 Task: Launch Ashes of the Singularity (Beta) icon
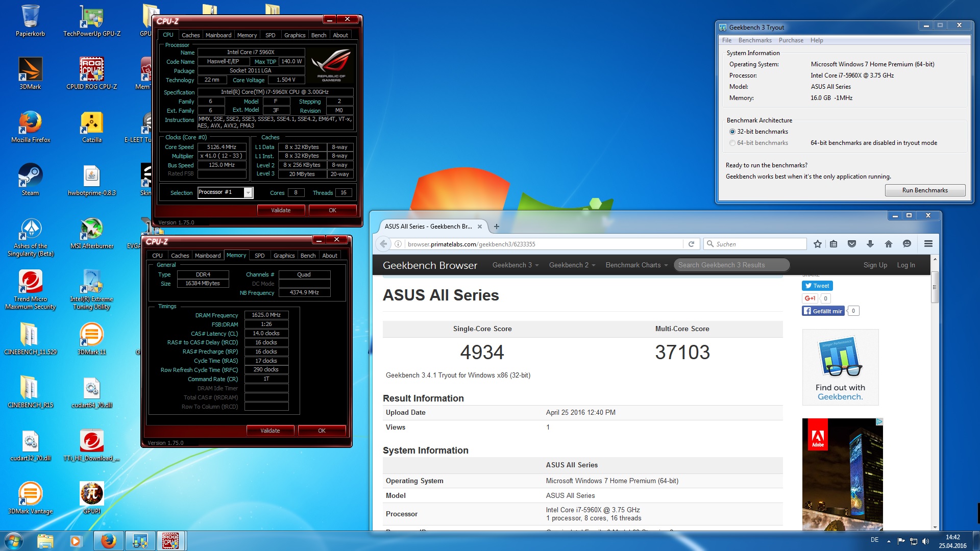tap(30, 237)
